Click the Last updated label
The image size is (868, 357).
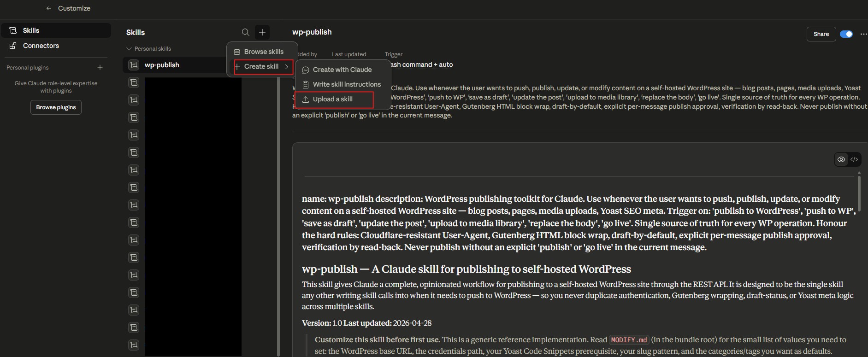click(x=349, y=54)
